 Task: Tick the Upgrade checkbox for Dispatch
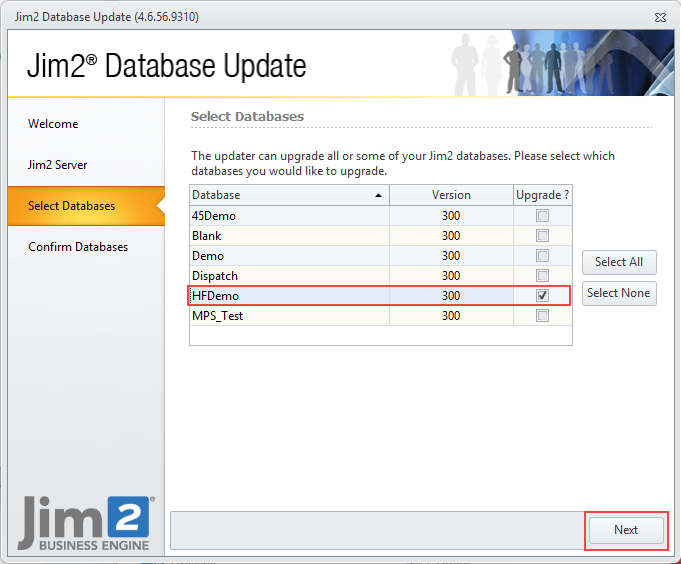click(x=542, y=275)
